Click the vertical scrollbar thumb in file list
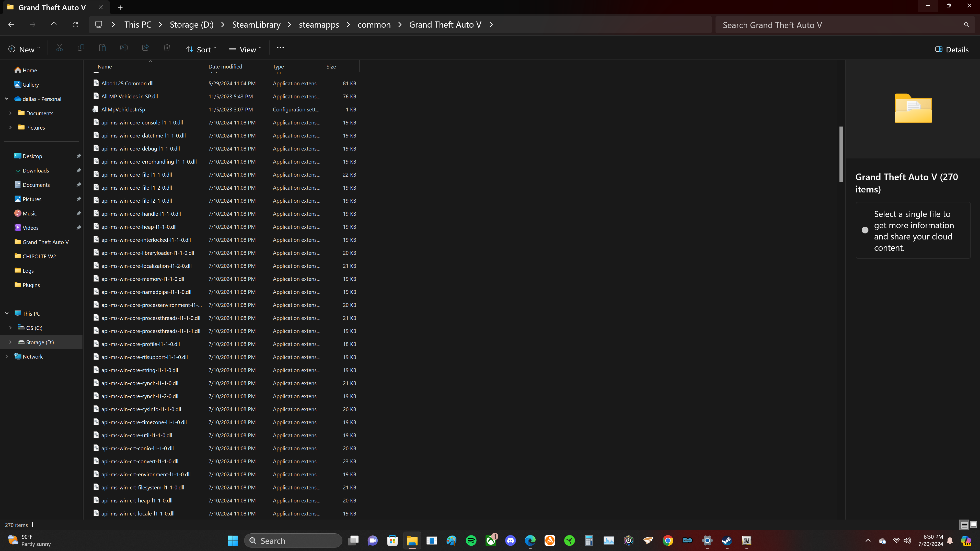 click(x=841, y=154)
